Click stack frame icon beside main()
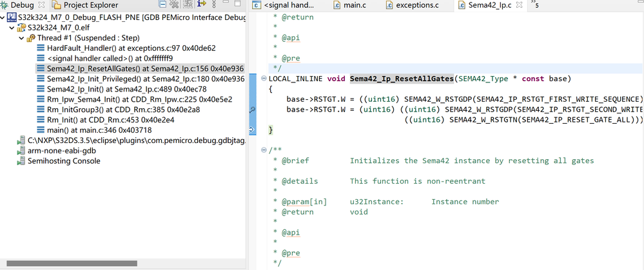Image resolution: width=644 pixels, height=270 pixels. click(41, 130)
